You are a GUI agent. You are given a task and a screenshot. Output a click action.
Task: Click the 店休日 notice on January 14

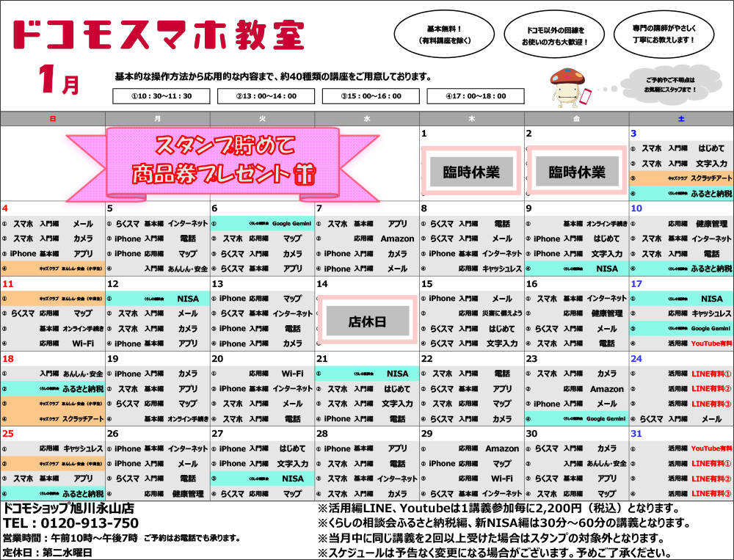pyautogui.click(x=366, y=321)
